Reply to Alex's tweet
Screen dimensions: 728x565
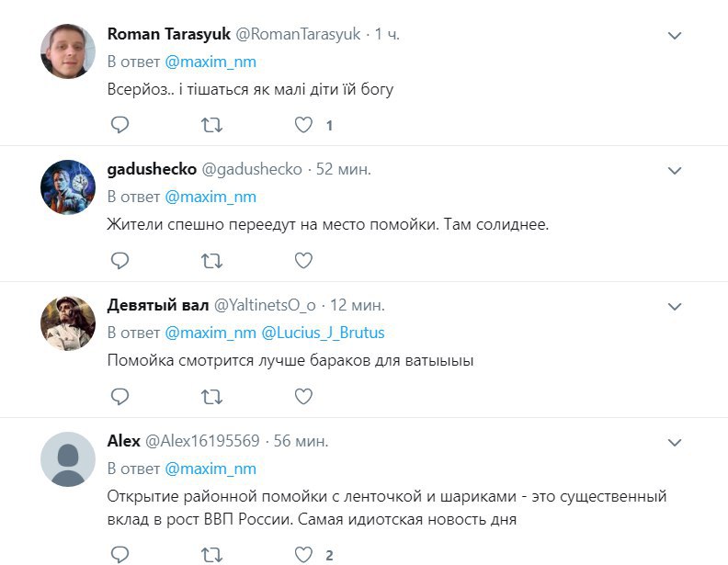119,554
